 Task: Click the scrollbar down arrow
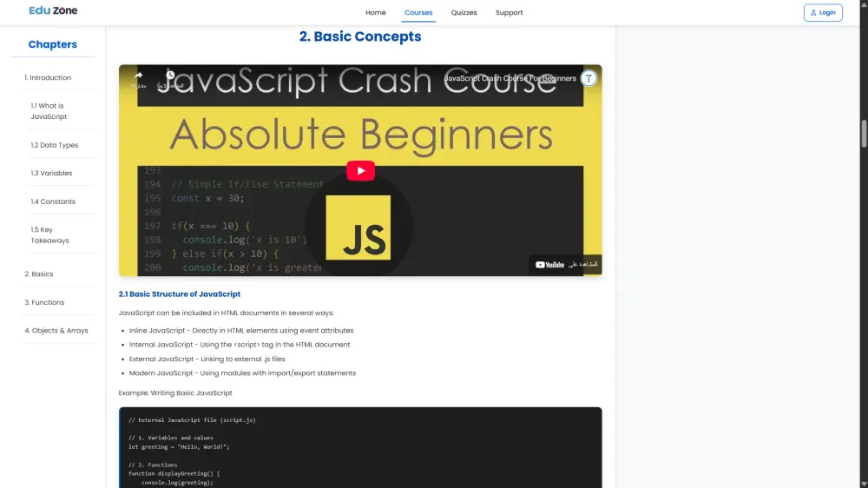click(864, 485)
